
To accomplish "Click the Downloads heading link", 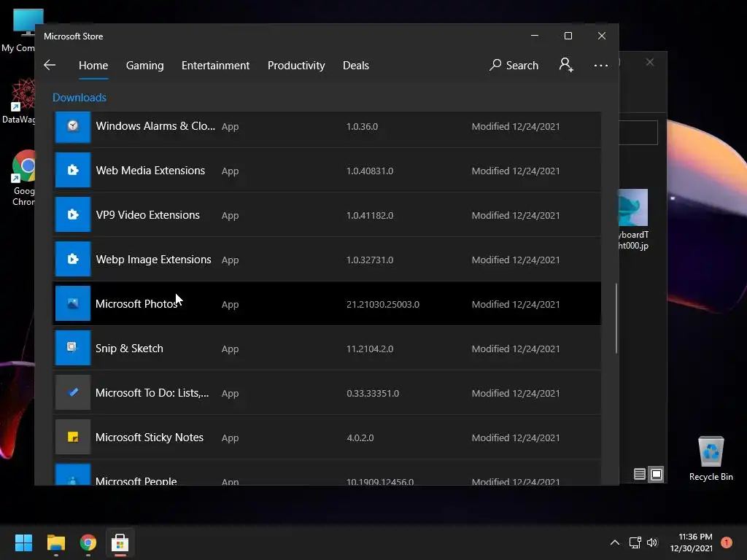I will (79, 98).
